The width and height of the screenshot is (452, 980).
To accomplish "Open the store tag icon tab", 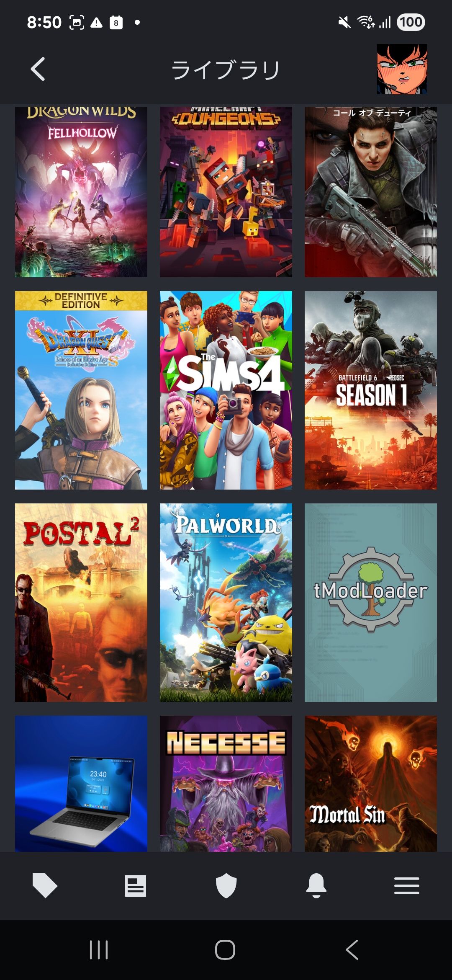I will (45, 885).
